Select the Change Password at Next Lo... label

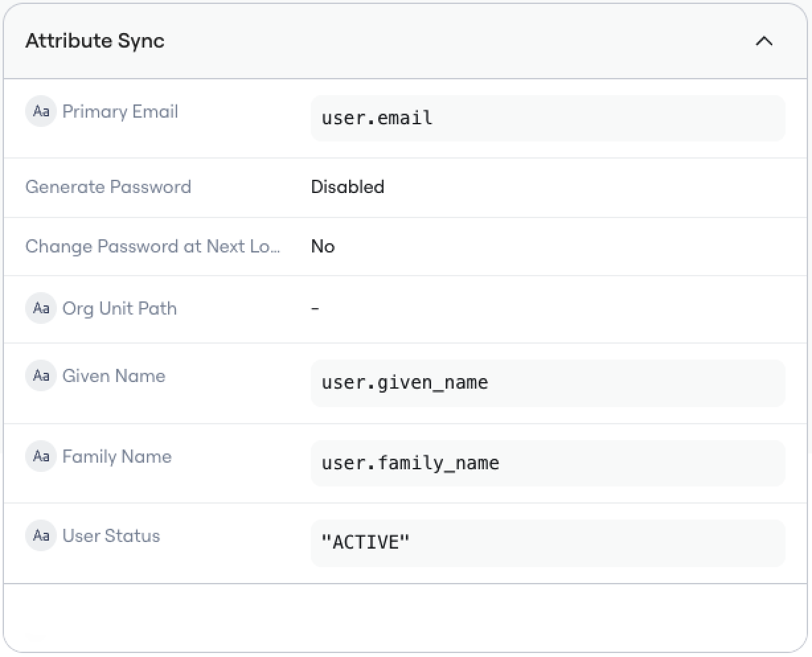click(x=153, y=247)
